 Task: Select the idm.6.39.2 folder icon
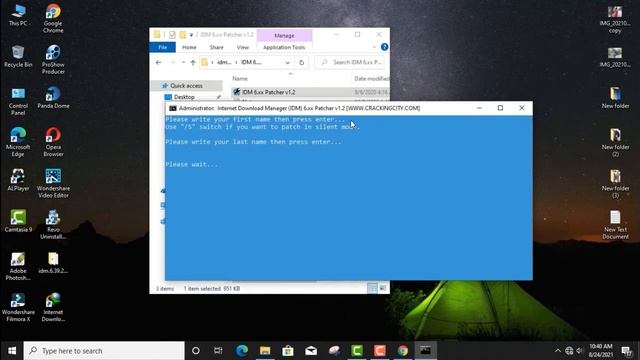pos(53,263)
